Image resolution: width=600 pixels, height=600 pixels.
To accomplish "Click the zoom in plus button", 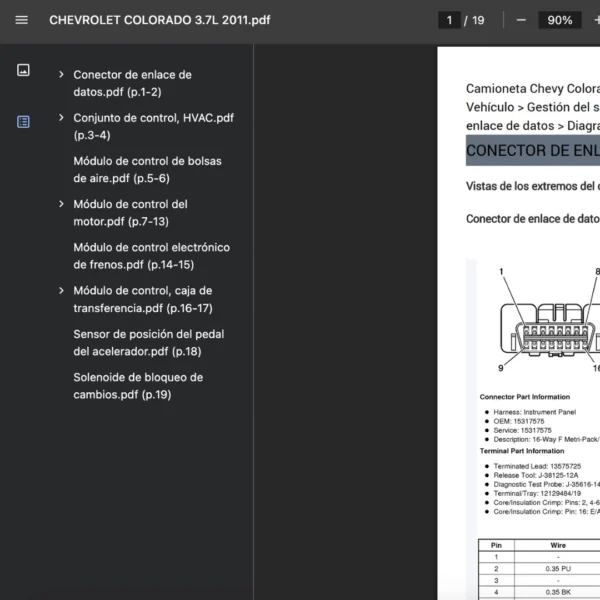I will click(x=597, y=20).
